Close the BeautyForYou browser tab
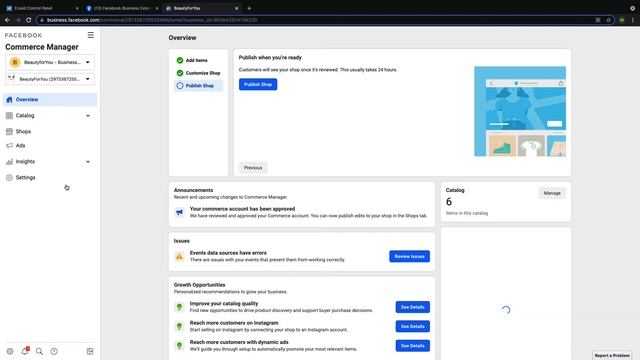Image resolution: width=640 pixels, height=360 pixels. pyautogui.click(x=236, y=8)
